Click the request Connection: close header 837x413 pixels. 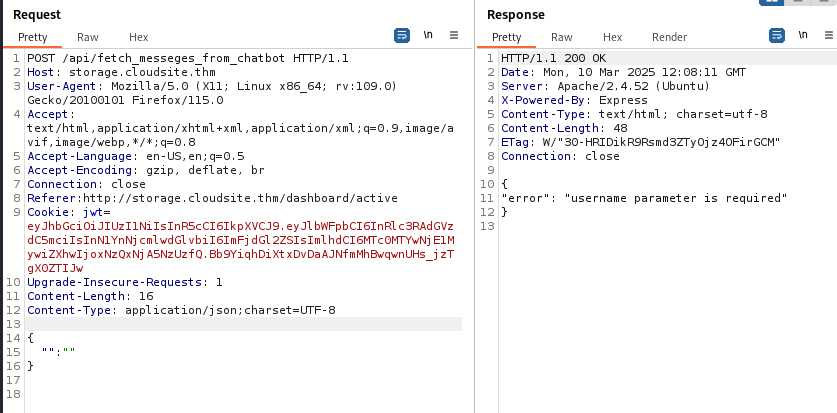[86, 184]
